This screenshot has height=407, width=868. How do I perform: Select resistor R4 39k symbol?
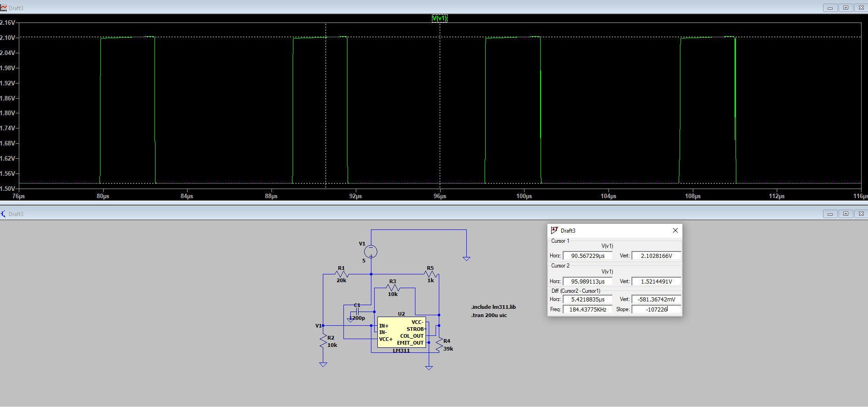[439, 344]
